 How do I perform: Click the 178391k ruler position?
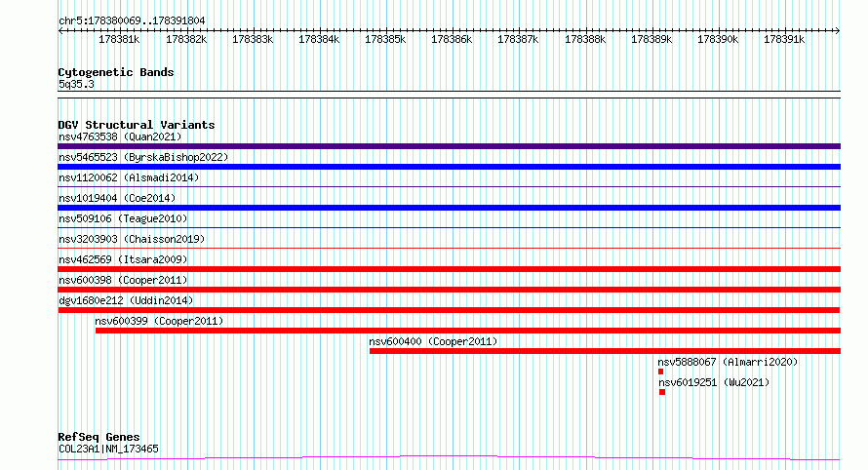784,39
